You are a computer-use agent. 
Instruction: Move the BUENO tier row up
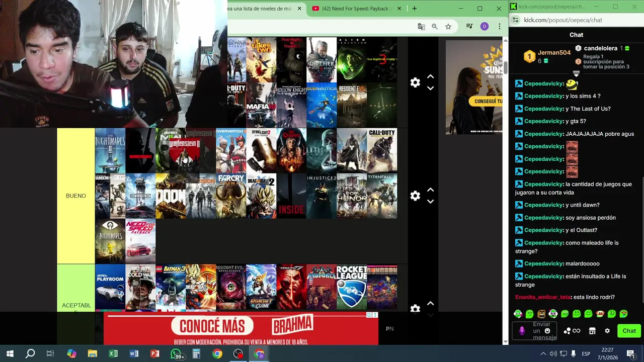pos(431,190)
